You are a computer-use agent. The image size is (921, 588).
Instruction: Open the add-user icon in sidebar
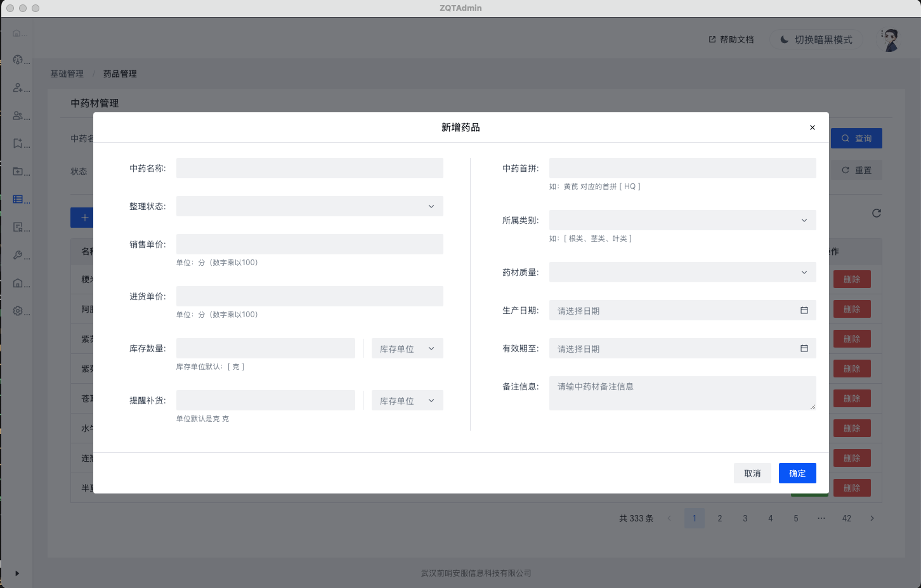coord(18,88)
